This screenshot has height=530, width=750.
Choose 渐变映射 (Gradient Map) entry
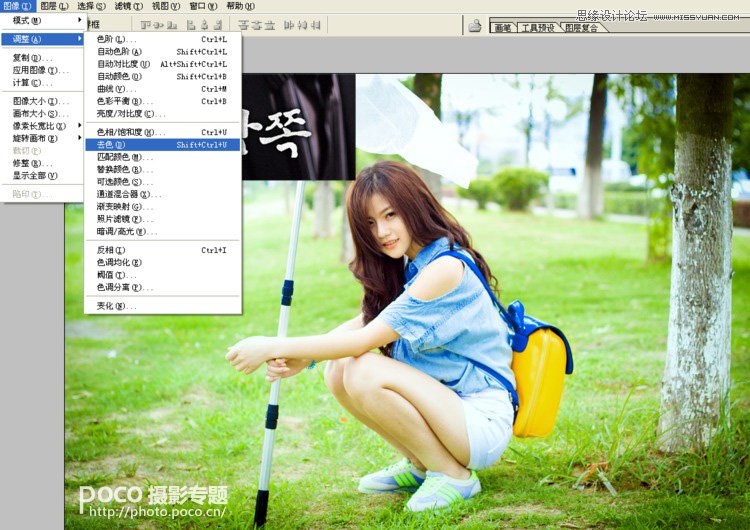(163, 207)
